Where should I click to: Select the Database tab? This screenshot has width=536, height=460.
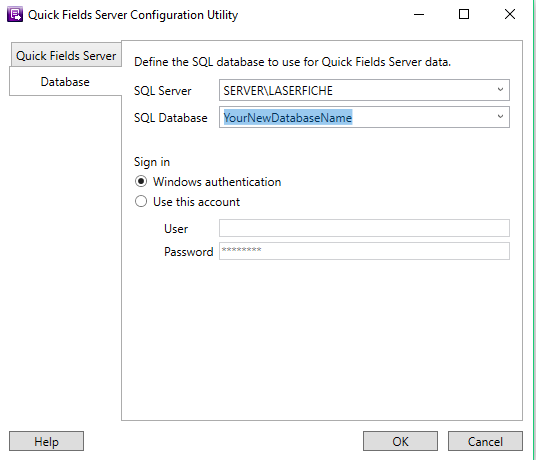pyautogui.click(x=65, y=82)
